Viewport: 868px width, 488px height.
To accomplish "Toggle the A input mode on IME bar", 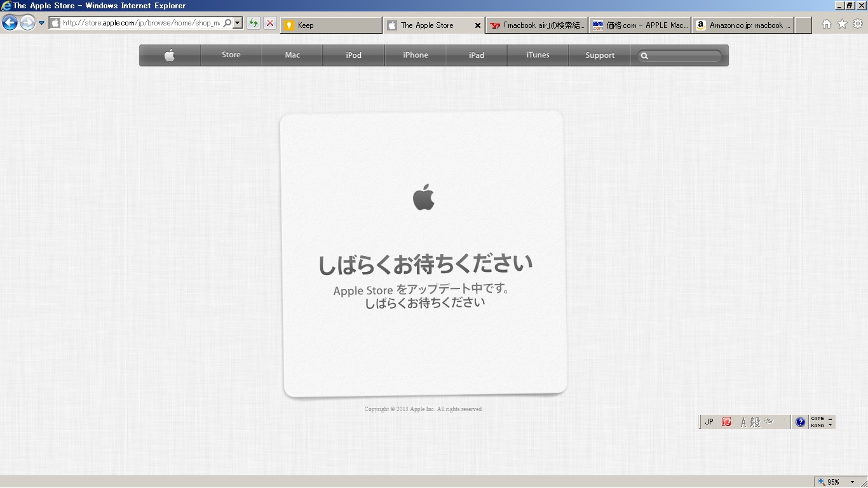I will point(743,422).
